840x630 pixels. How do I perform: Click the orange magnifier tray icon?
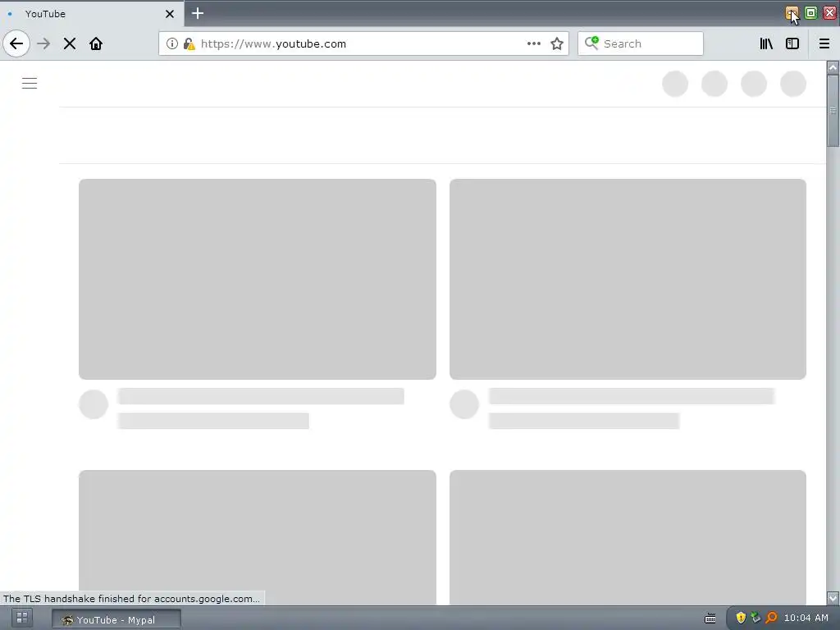[x=771, y=618]
